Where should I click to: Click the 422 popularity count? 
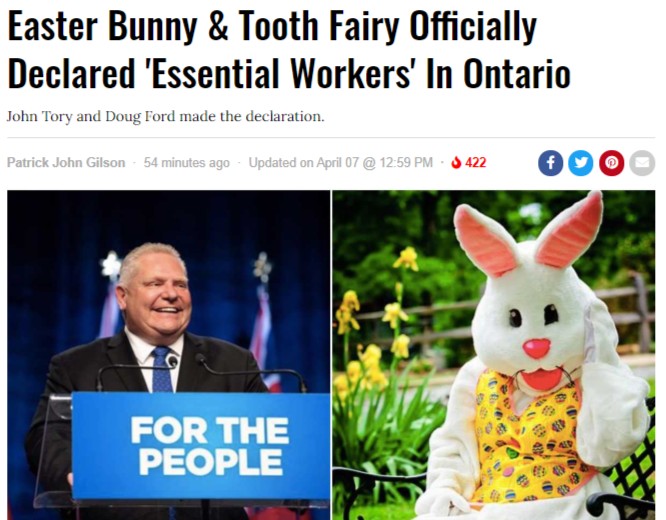(x=475, y=162)
